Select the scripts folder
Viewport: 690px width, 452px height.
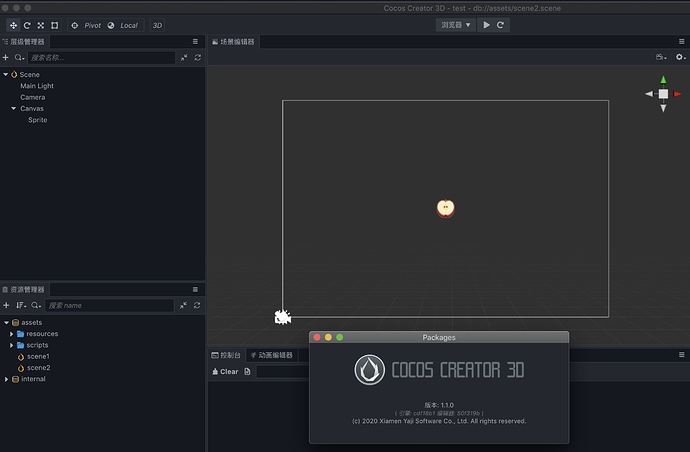tap(37, 345)
